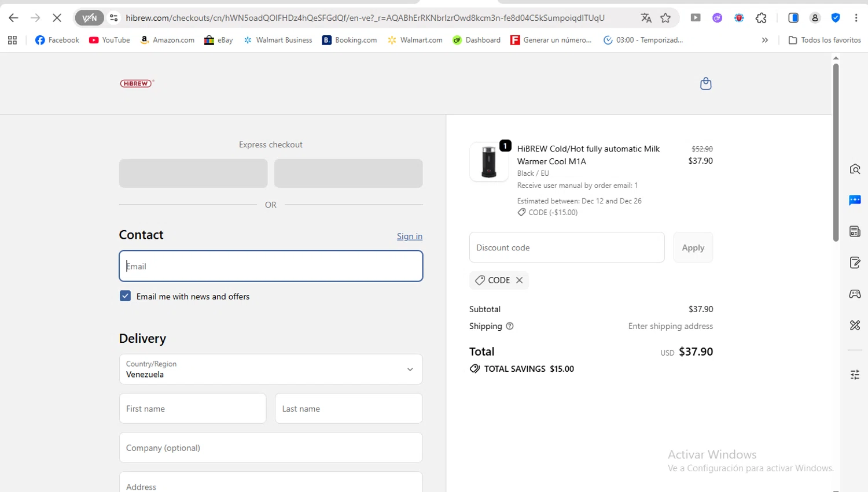Image resolution: width=868 pixels, height=492 pixels.
Task: Click the TOTAL SAVINGS $15.00 text
Action: (x=529, y=369)
